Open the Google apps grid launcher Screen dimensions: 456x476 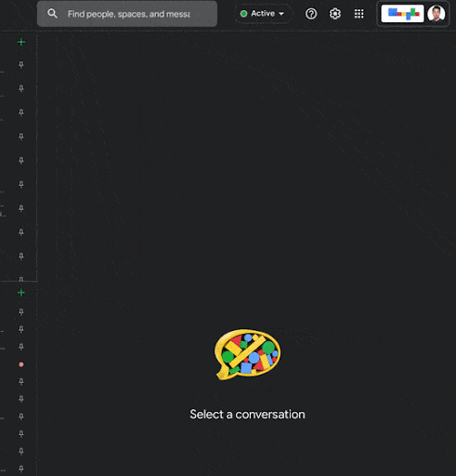[359, 14]
